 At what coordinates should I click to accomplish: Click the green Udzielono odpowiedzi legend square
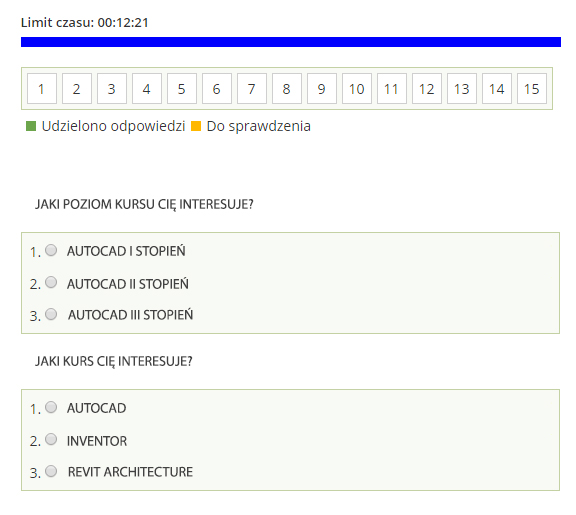(31, 126)
